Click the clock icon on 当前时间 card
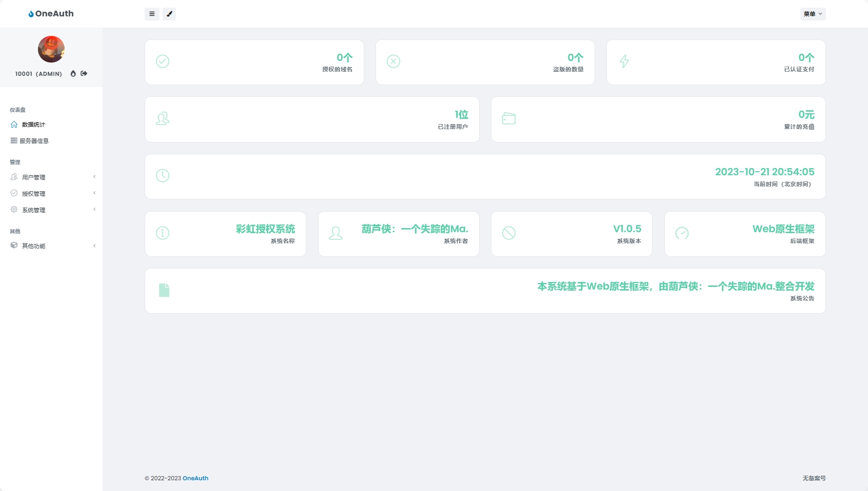This screenshot has width=868, height=491. 163,176
